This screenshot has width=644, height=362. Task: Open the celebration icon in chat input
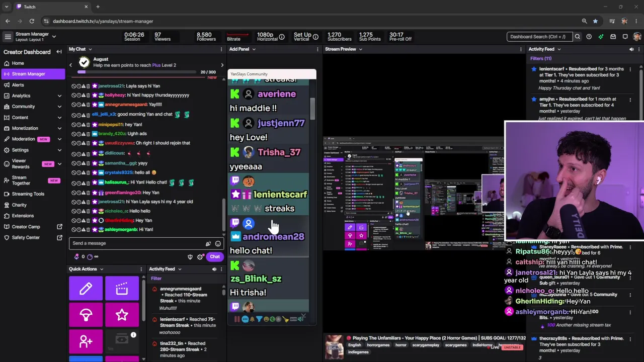(x=208, y=244)
